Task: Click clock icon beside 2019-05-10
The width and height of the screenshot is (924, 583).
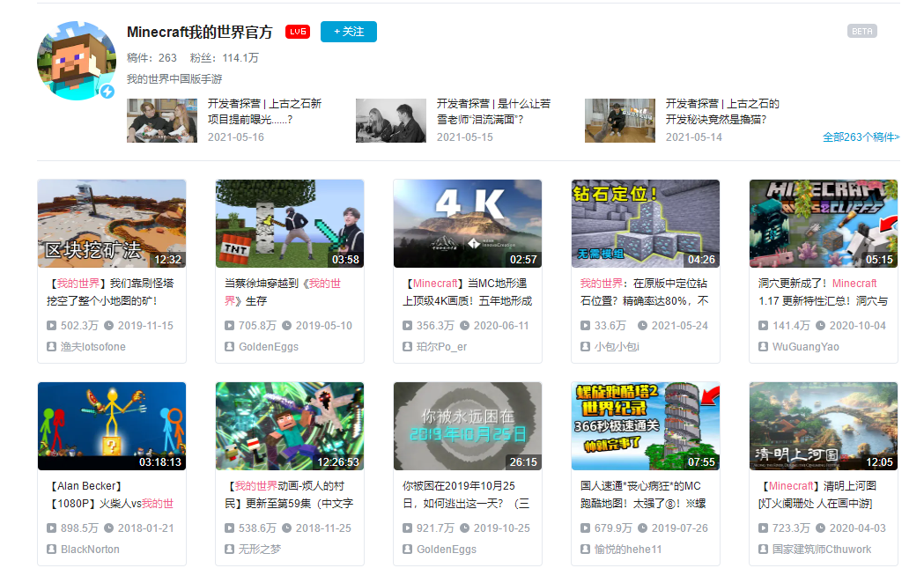Action: 287,325
